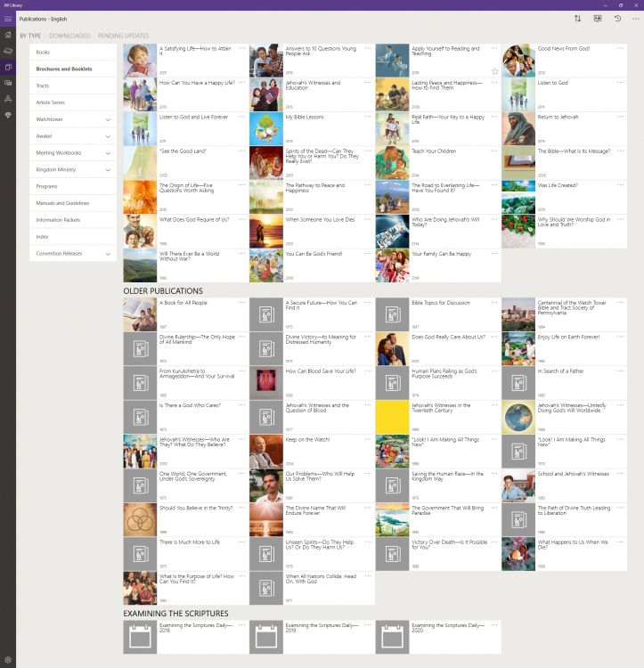This screenshot has height=668, width=644.
Task: Expand the Convention Releases category
Action: click(108, 254)
